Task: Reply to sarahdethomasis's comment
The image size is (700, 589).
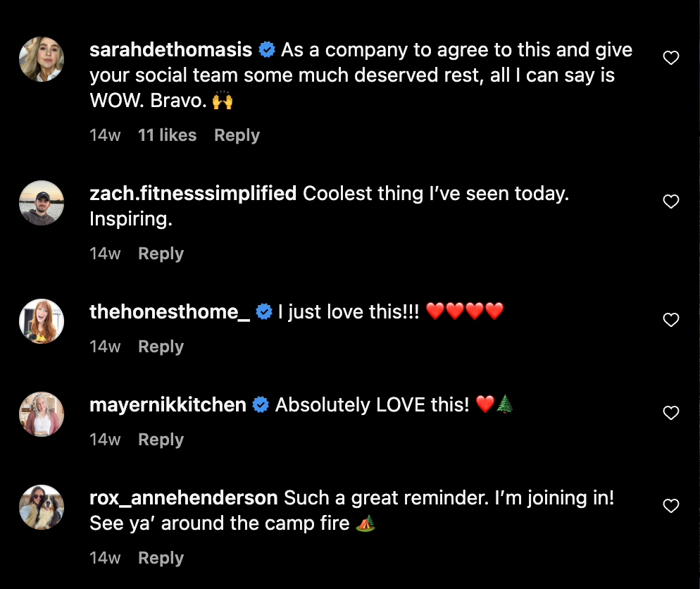Action: click(x=237, y=135)
